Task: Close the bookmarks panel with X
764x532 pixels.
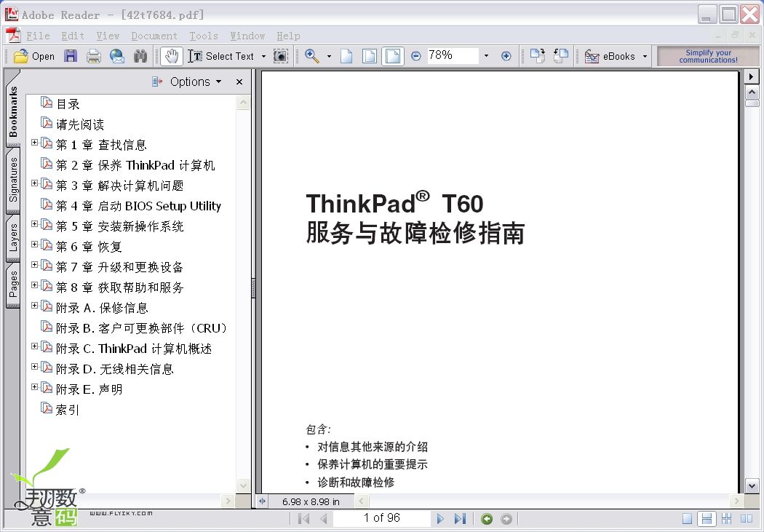Action: (x=239, y=82)
